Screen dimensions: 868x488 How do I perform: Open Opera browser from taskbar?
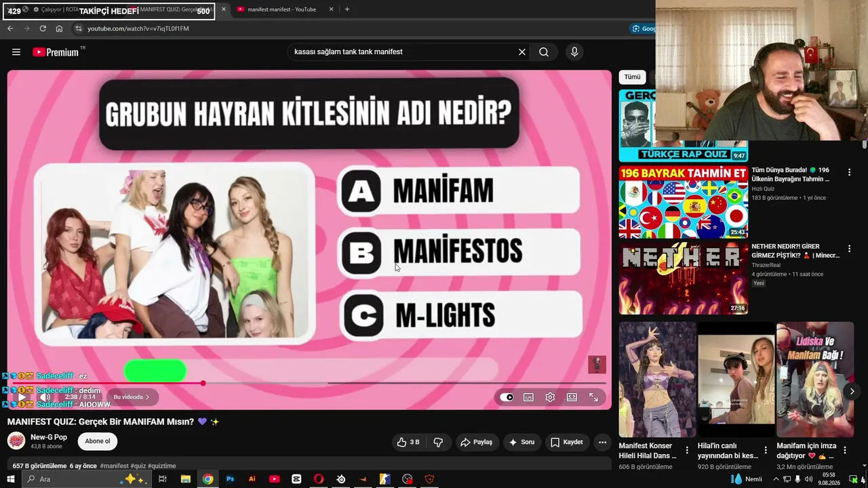(x=319, y=479)
